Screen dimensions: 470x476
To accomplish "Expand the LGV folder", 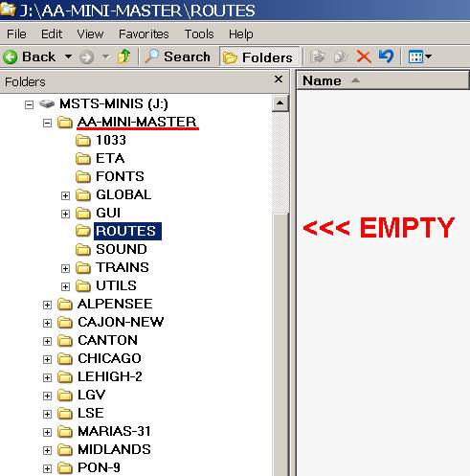I will (x=47, y=396).
